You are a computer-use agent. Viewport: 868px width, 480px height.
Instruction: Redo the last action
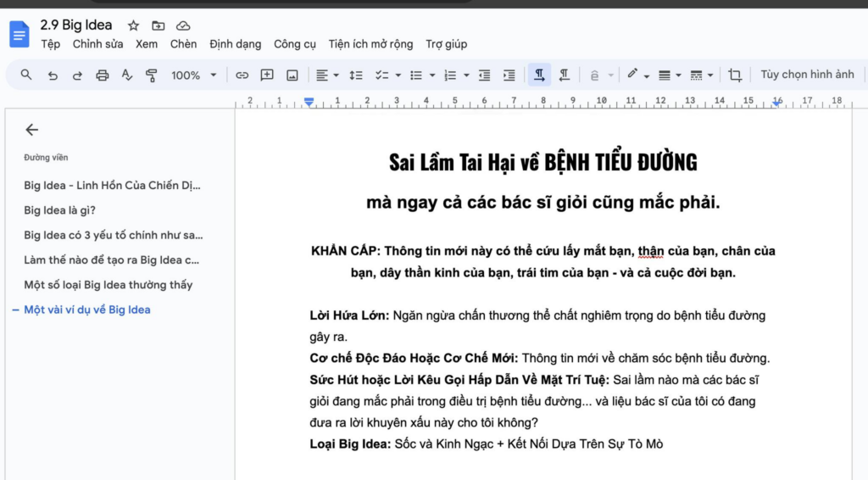[x=77, y=75]
